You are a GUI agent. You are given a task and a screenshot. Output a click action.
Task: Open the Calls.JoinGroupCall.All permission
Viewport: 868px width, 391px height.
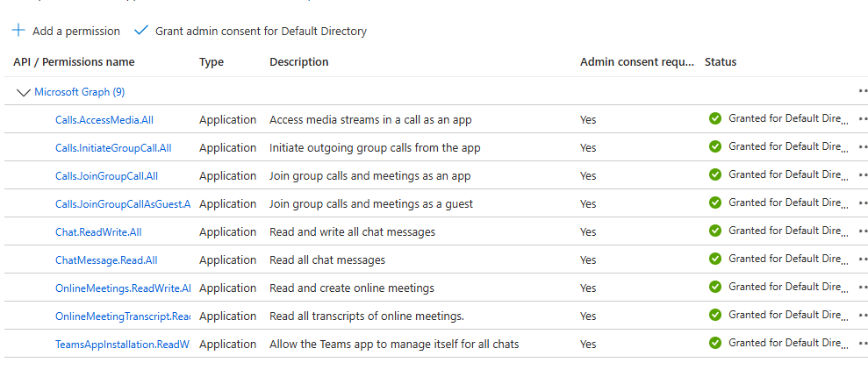coord(106,175)
